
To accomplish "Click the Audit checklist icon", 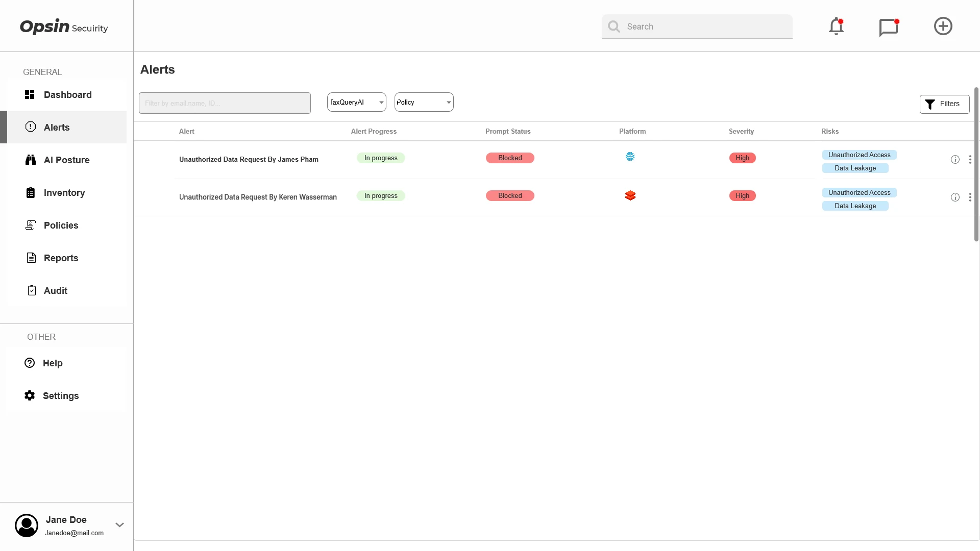I will click(x=32, y=290).
